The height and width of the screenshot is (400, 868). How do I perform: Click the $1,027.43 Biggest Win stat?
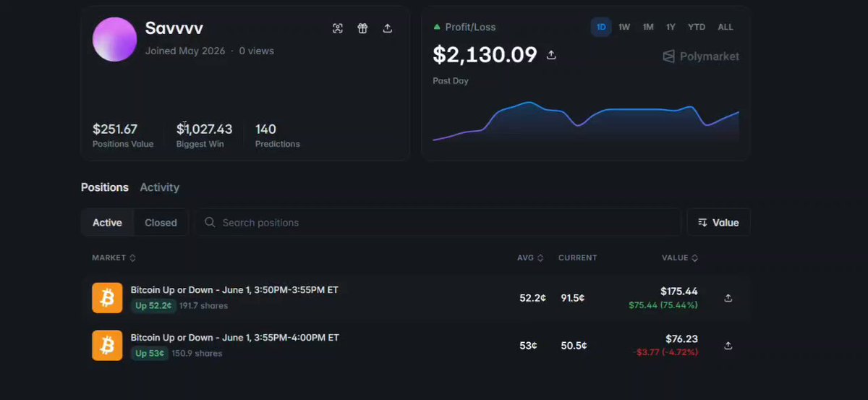[x=204, y=135]
